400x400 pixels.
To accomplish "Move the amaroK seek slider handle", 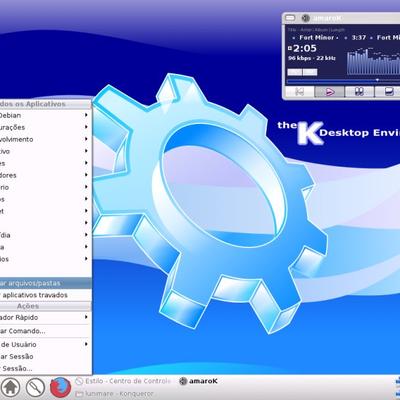I will pyautogui.click(x=377, y=80).
